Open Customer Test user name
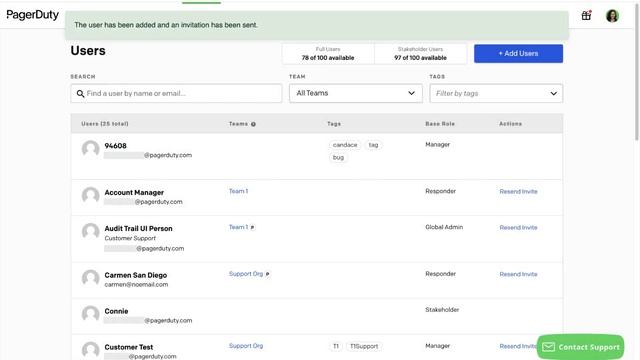 tap(129, 347)
